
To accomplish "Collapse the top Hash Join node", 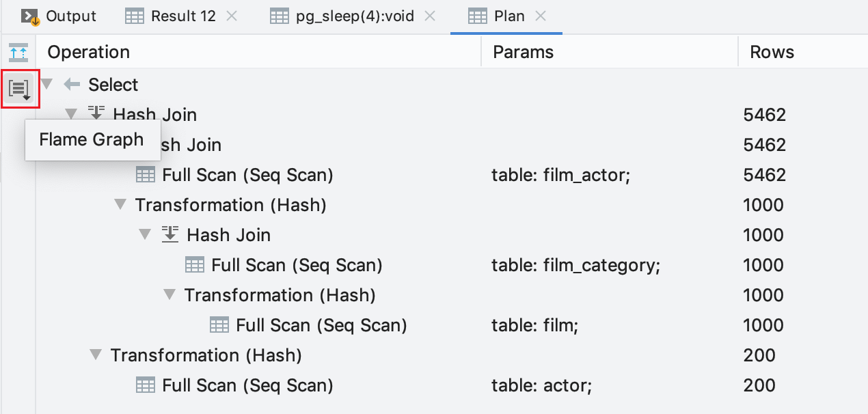I will (x=71, y=115).
